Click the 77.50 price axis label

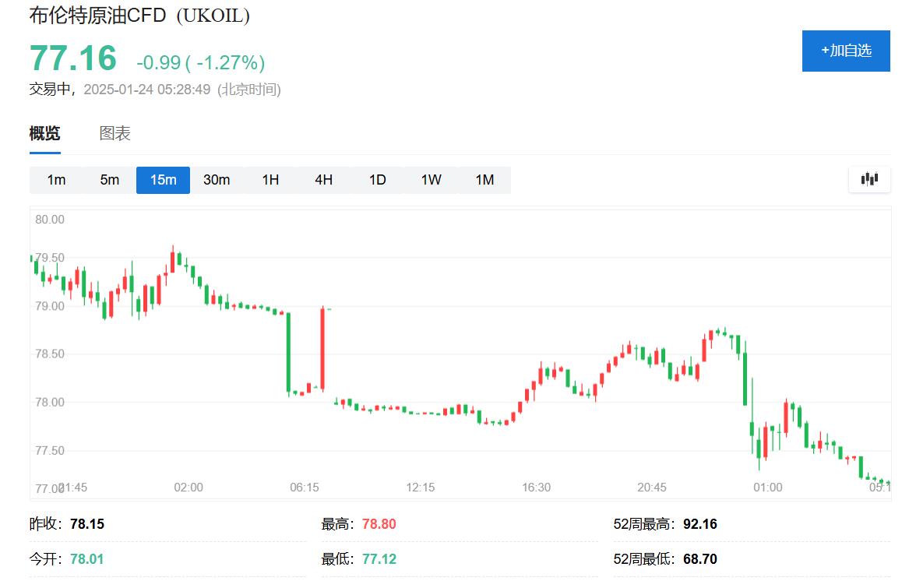(x=50, y=450)
